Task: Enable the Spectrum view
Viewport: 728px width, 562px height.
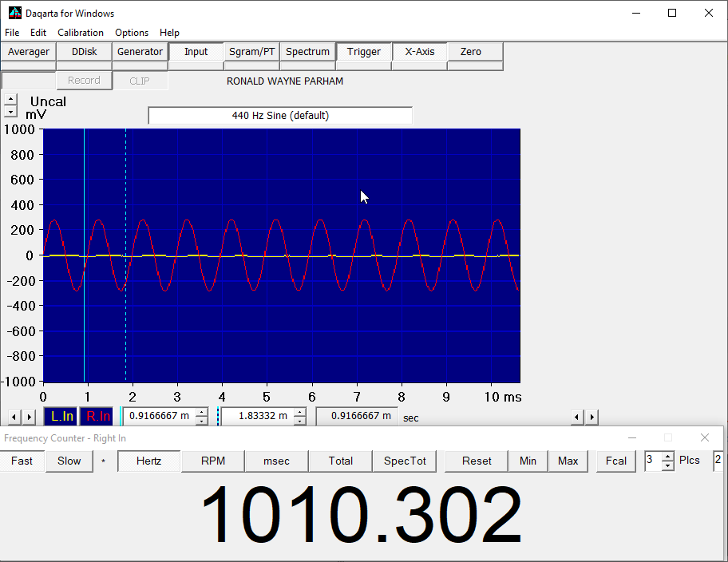Action: click(307, 52)
